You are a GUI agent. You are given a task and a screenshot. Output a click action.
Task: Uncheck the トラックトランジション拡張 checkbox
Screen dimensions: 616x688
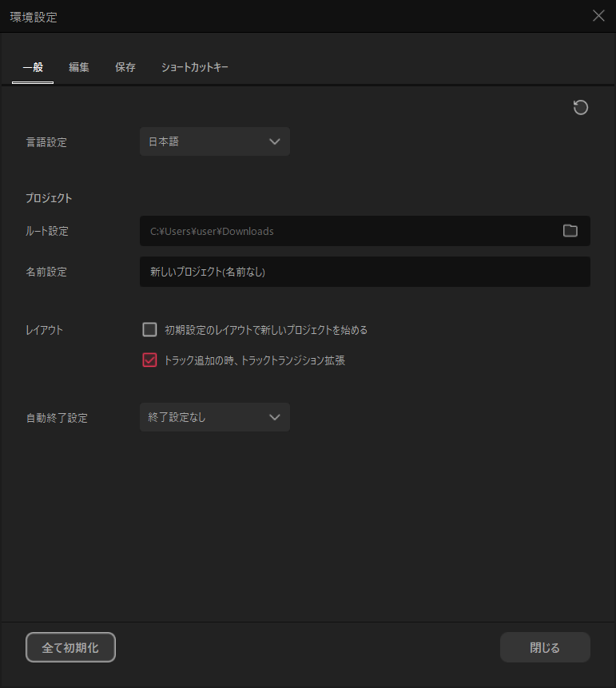pos(149,360)
